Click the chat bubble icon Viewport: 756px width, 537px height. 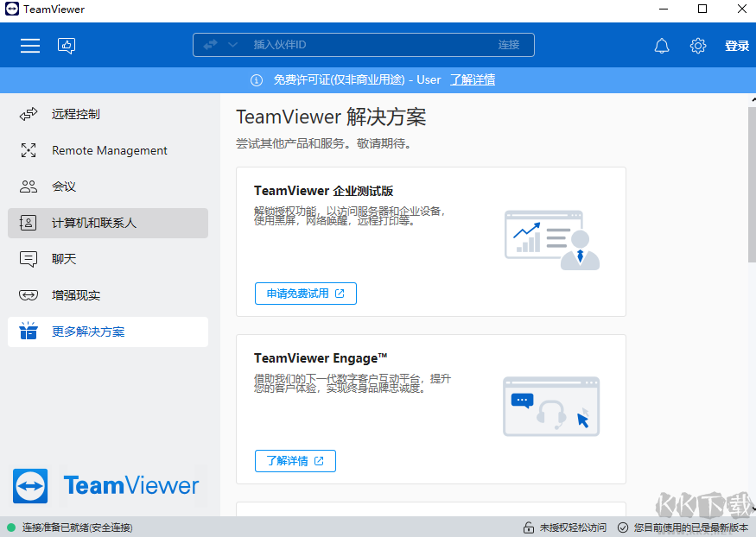(29, 259)
